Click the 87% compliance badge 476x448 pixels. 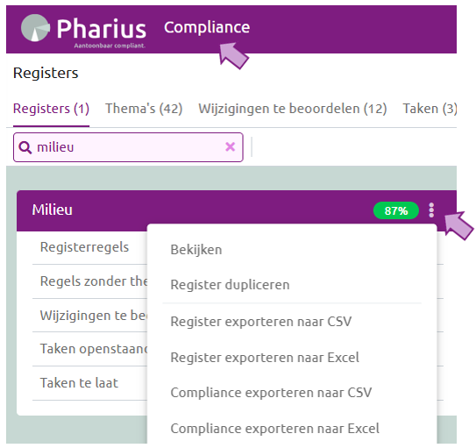pos(396,210)
